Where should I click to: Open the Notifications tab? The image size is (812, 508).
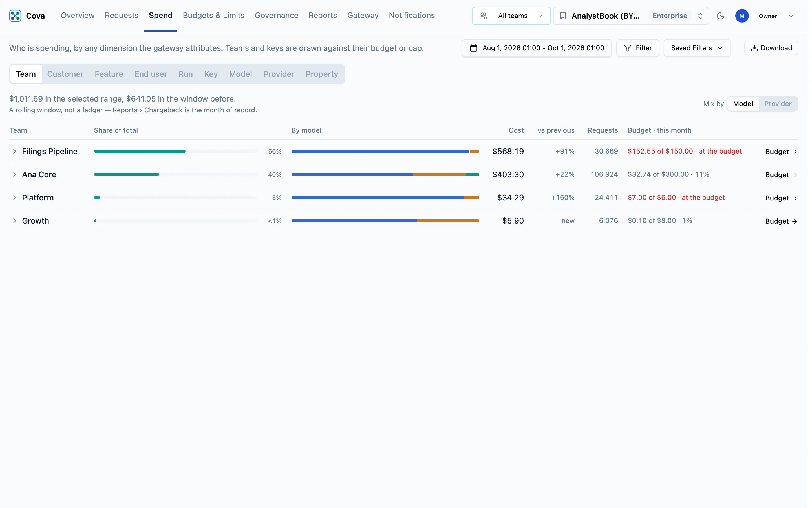[x=411, y=16]
